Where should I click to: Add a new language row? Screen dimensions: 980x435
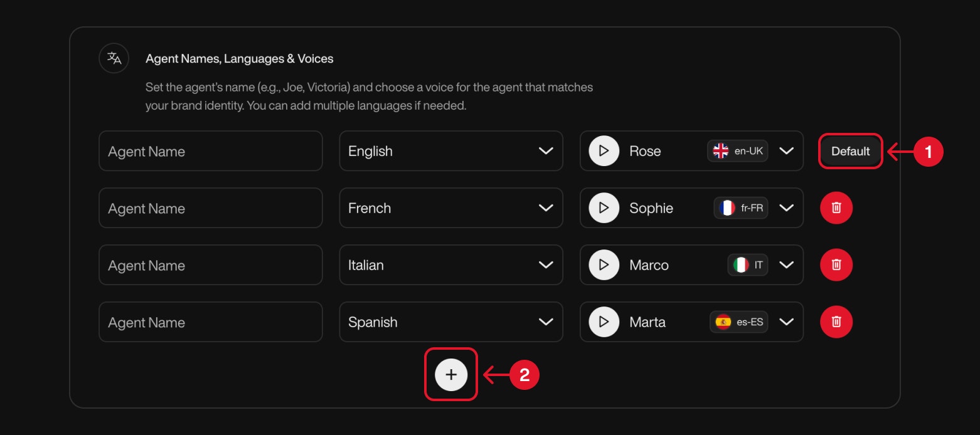pos(450,375)
